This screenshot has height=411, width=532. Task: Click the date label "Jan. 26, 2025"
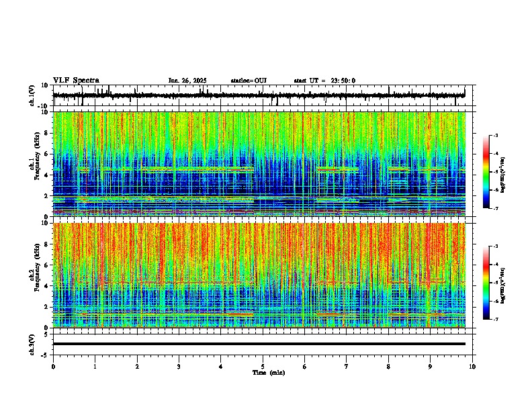point(187,81)
